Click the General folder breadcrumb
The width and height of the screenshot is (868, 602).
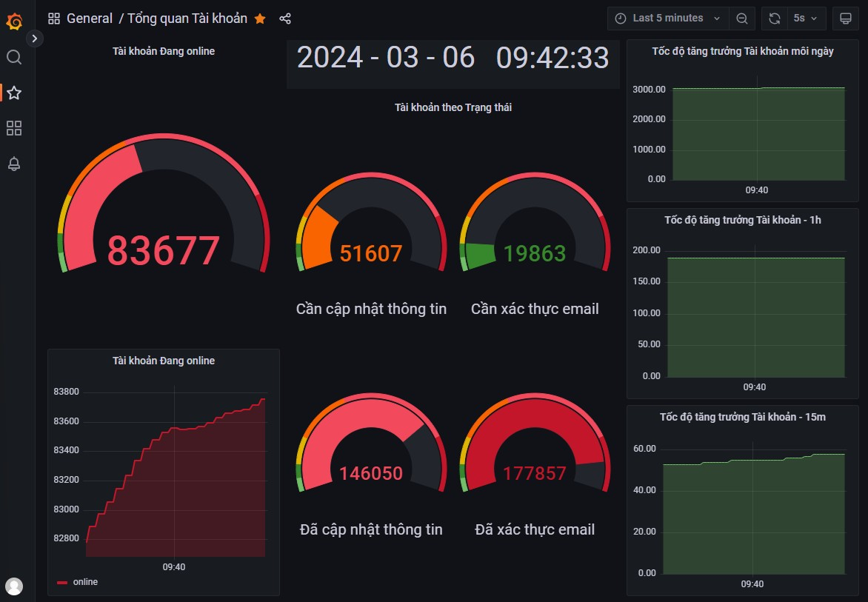89,19
